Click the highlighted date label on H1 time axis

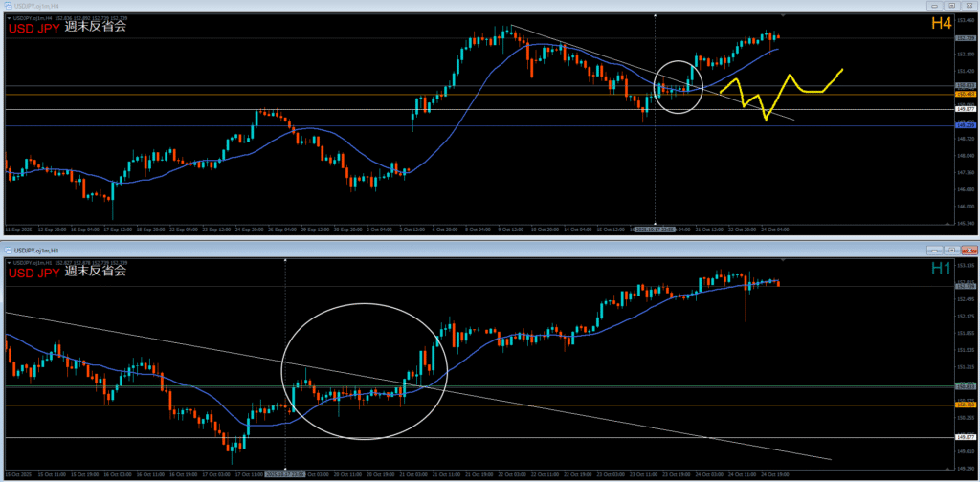[x=285, y=472]
